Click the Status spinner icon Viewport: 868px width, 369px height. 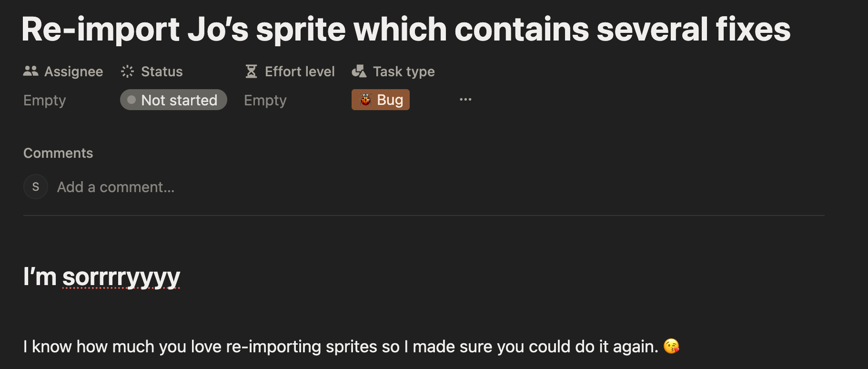127,72
